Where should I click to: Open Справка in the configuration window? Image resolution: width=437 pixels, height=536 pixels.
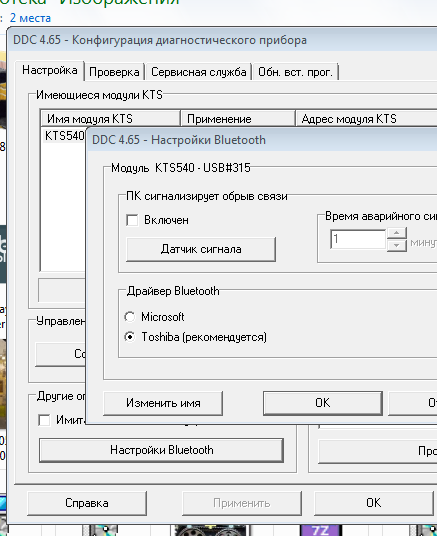(x=87, y=503)
